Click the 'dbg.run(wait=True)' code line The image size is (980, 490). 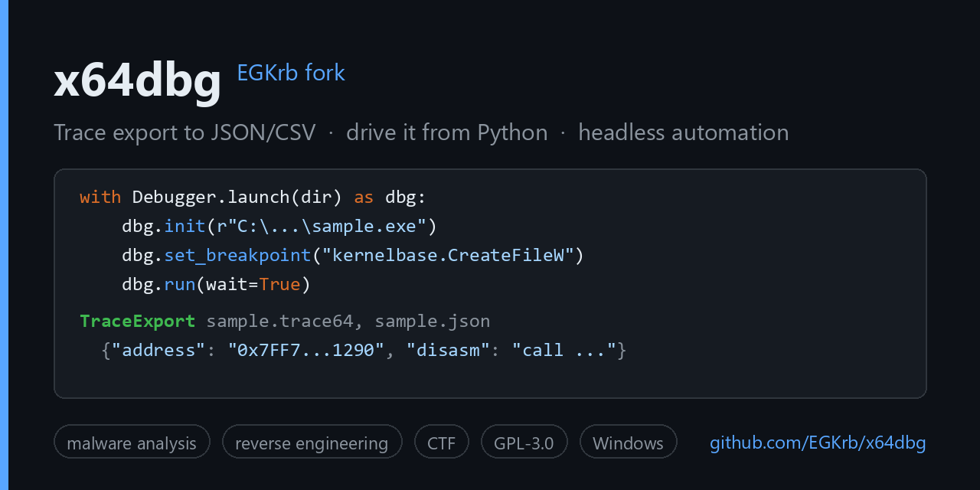click(216, 285)
